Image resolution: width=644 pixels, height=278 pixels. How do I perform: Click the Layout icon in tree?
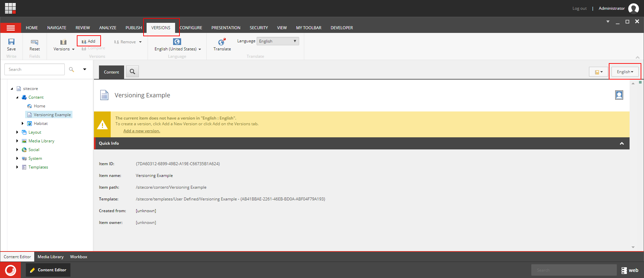point(24,132)
